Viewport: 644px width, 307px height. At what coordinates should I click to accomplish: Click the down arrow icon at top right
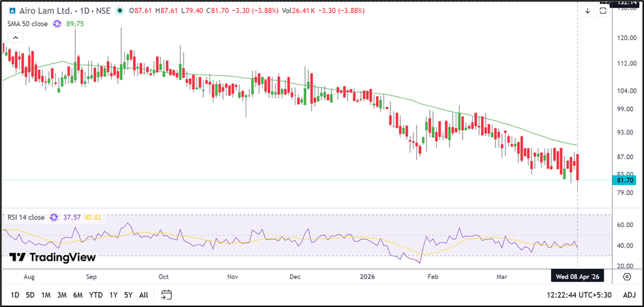[x=587, y=11]
